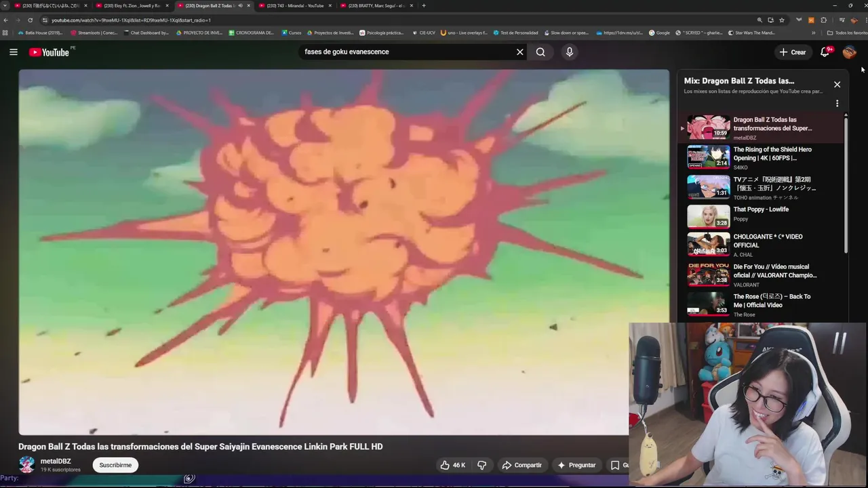Image resolution: width=868 pixels, height=488 pixels.
Task: Open the Slow down or spee... bookmark
Action: [x=566, y=33]
